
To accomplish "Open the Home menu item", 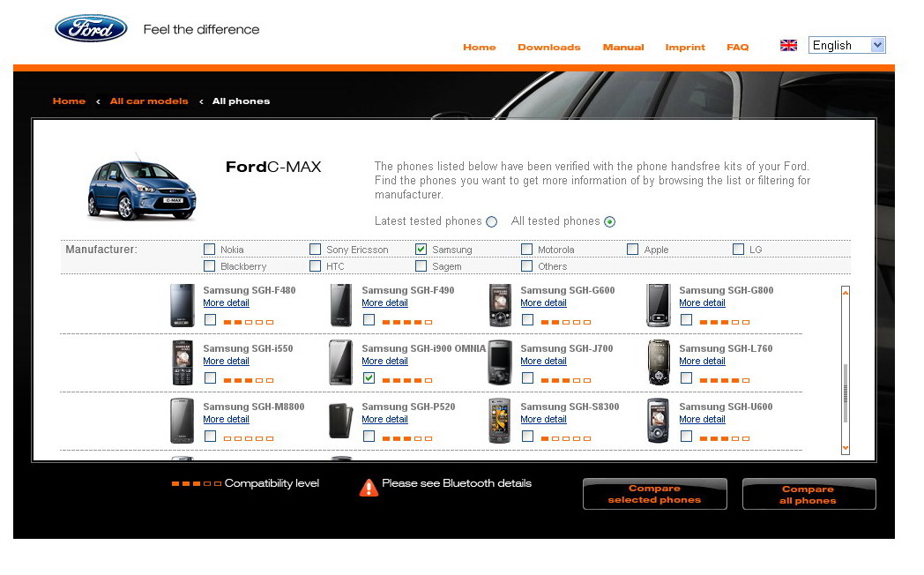I will (x=479, y=47).
